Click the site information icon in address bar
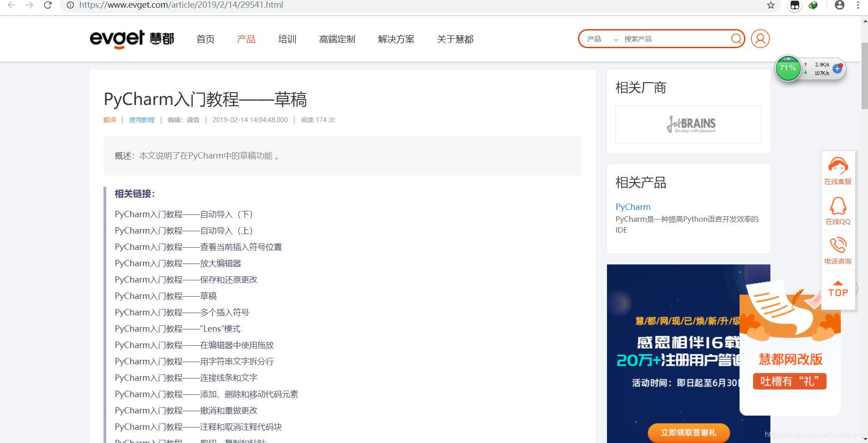This screenshot has width=868, height=443. pos(70,5)
